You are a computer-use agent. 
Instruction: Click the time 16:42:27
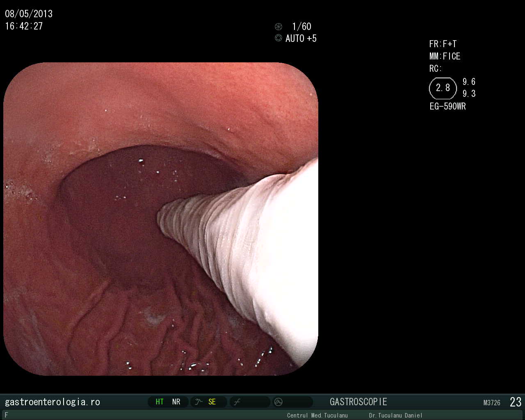pyautogui.click(x=24, y=26)
